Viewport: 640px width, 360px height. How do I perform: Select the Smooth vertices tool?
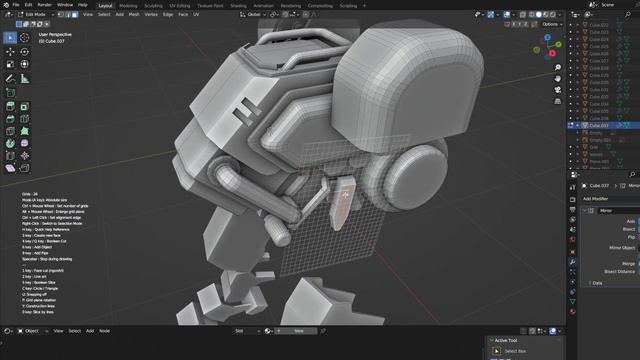(x=24, y=144)
